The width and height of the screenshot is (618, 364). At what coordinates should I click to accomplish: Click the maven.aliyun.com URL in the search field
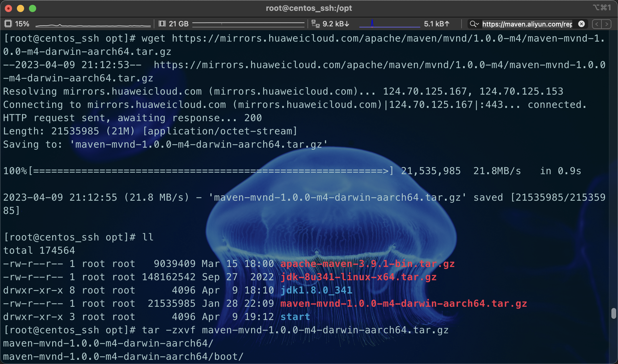coord(528,24)
